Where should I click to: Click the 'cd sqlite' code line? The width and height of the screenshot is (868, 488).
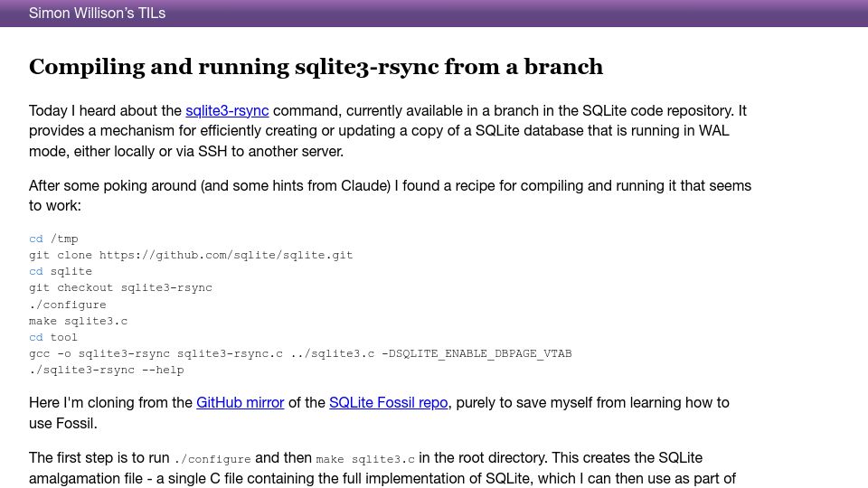(x=61, y=271)
